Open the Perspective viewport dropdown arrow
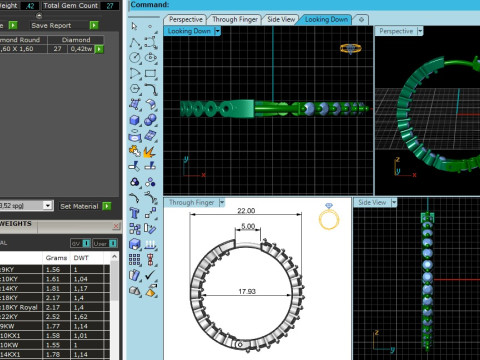The image size is (480, 360). tap(420, 31)
